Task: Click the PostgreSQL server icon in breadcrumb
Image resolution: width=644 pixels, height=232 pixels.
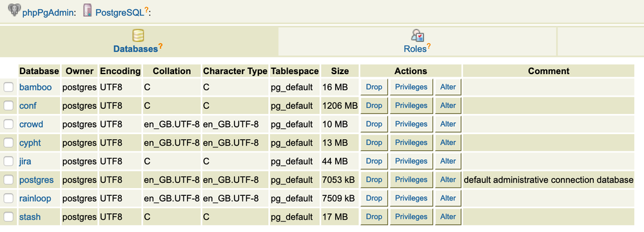Action: 87,10
